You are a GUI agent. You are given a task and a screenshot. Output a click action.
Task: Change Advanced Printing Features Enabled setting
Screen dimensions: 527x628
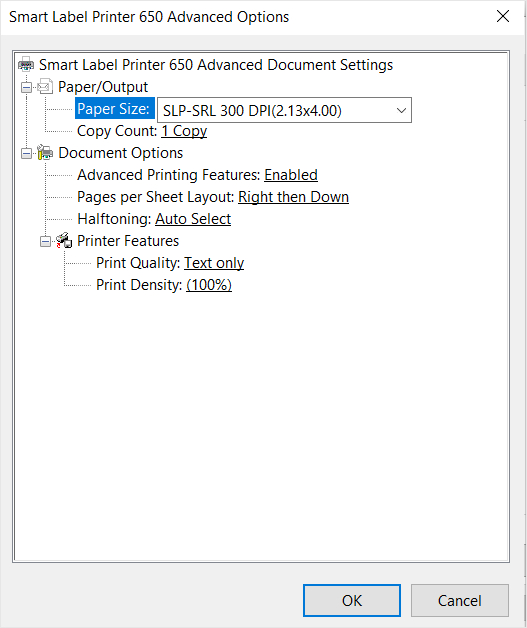[291, 175]
